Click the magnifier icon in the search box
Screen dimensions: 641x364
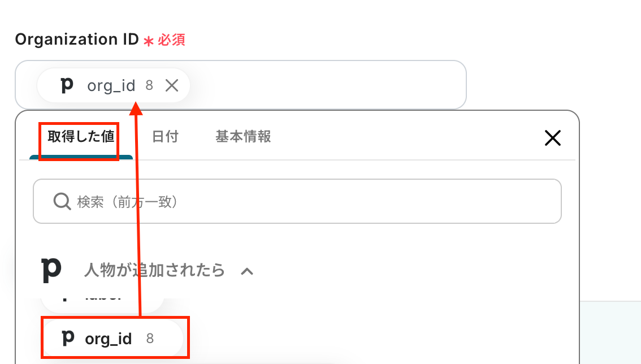(x=62, y=202)
